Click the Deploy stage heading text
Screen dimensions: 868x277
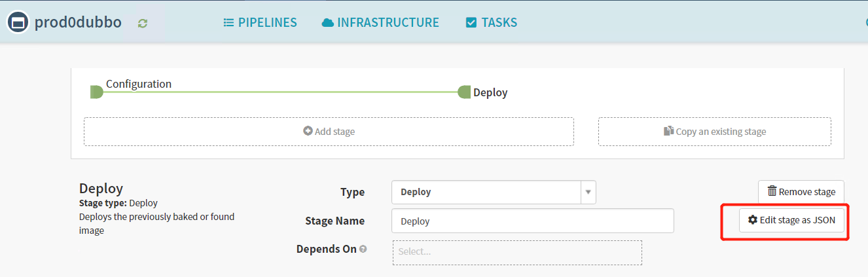coord(101,189)
